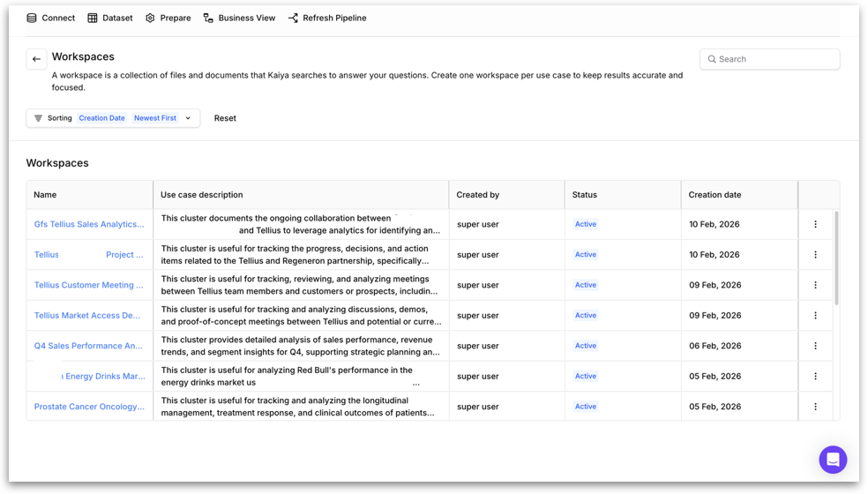
Task: Open the chat bubble assistant icon
Action: (832, 460)
